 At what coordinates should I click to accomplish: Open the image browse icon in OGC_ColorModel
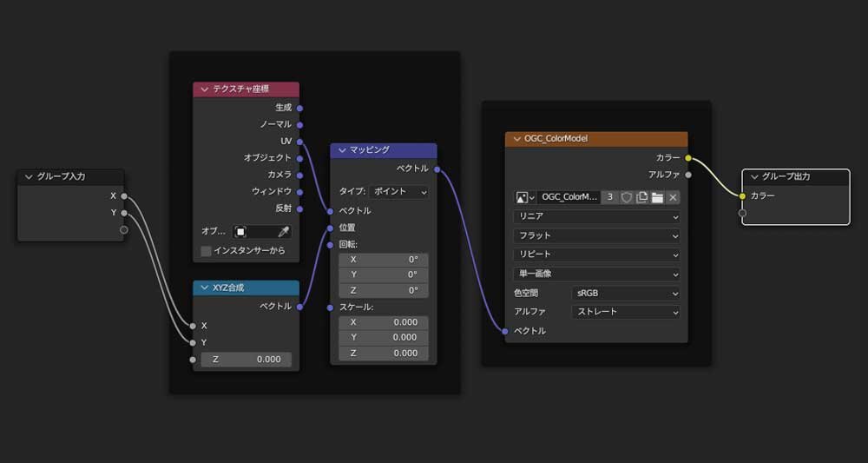pyautogui.click(x=525, y=197)
